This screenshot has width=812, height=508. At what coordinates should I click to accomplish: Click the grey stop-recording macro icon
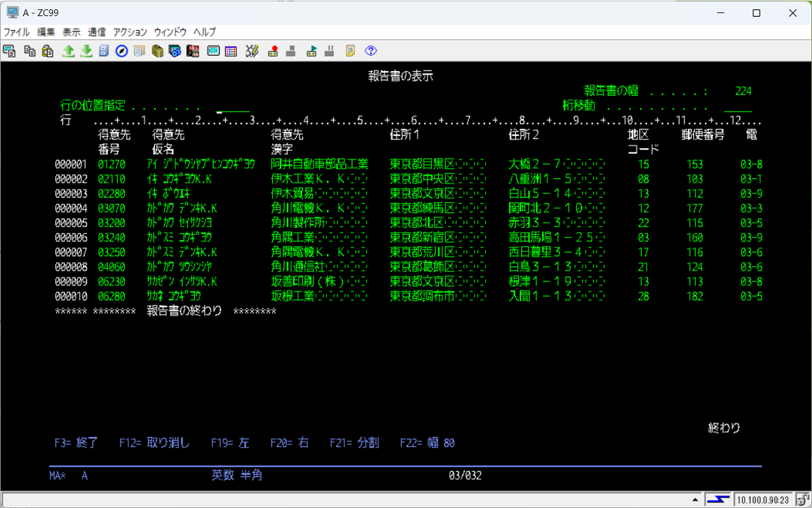(x=291, y=51)
